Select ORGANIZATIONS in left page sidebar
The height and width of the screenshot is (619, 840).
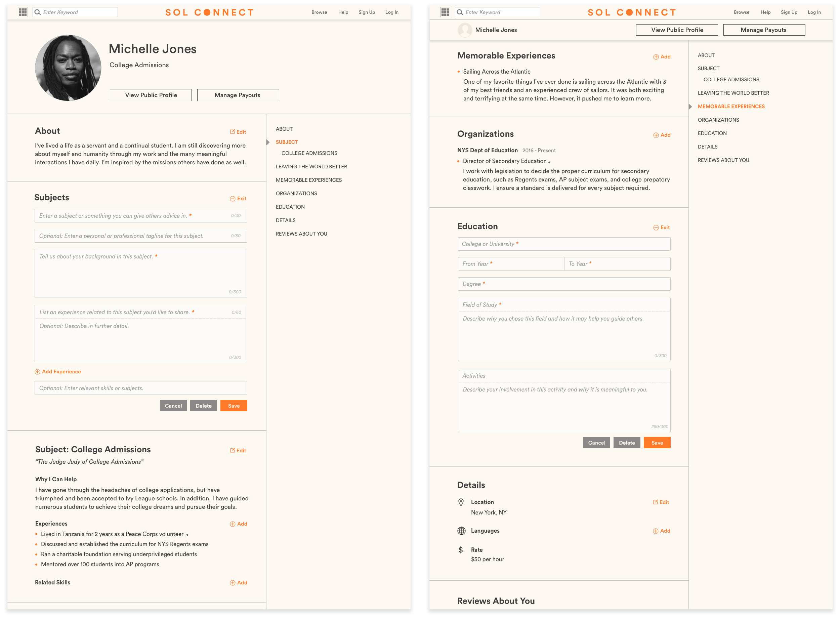pyautogui.click(x=296, y=193)
